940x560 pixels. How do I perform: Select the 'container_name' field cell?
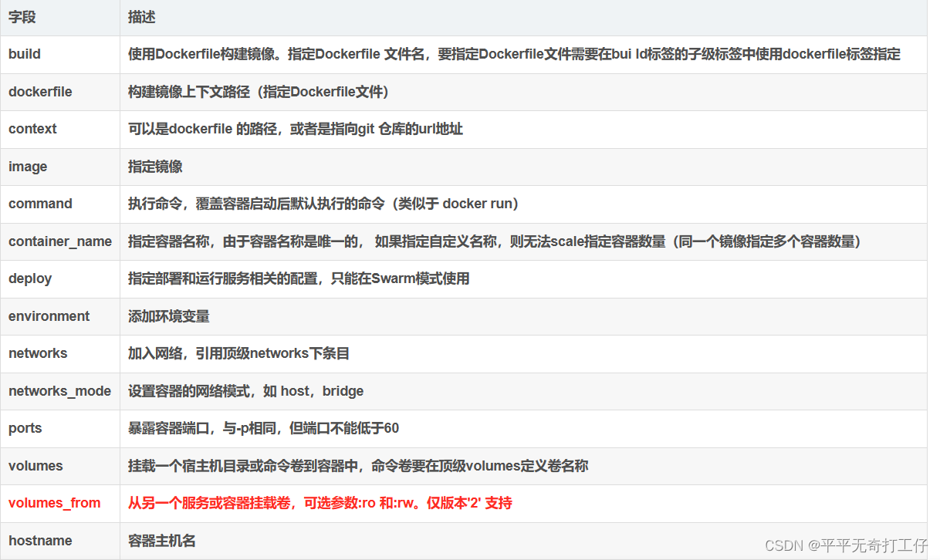(x=60, y=241)
